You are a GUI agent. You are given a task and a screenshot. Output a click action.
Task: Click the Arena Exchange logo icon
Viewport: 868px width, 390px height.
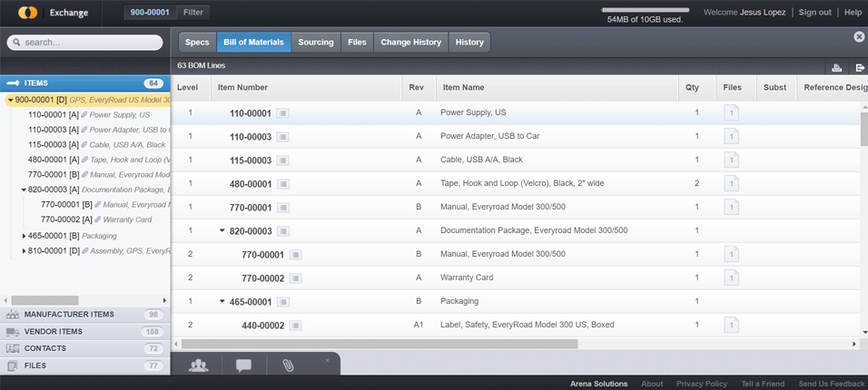click(27, 12)
